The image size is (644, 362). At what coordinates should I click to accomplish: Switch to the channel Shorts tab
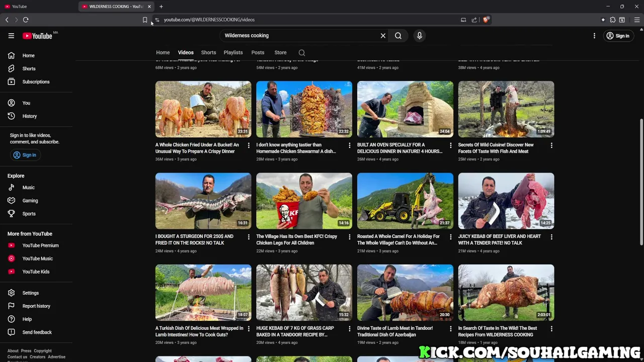208,53
